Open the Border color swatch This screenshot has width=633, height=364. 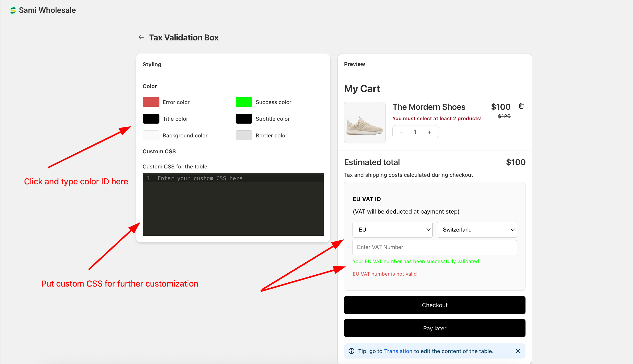tap(244, 135)
